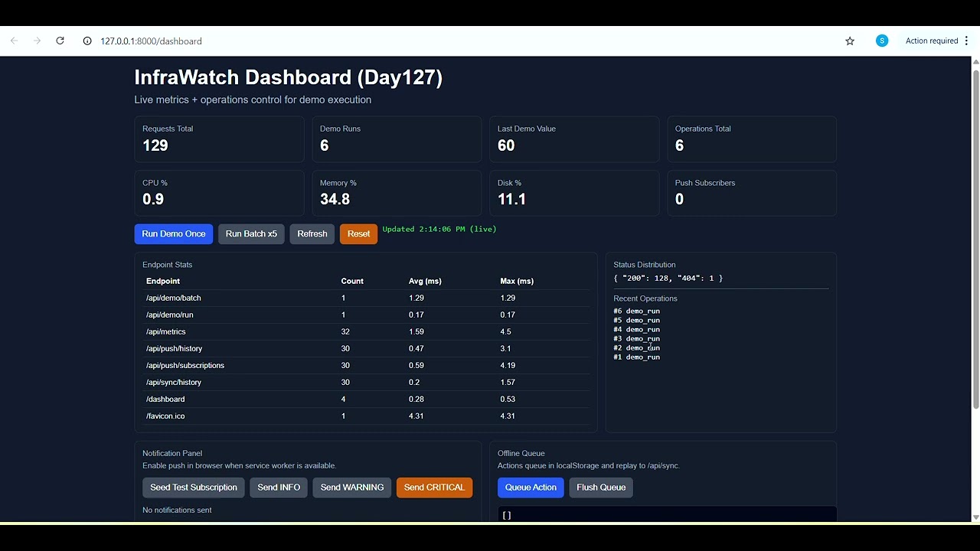Click the #6 demo_run operation entry
980x551 pixels.
click(x=636, y=311)
